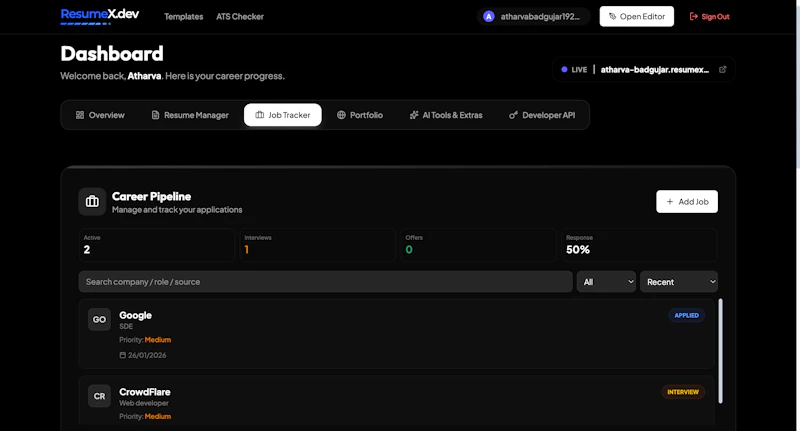Go to ATS Checker
The width and height of the screenshot is (800, 431).
[240, 16]
